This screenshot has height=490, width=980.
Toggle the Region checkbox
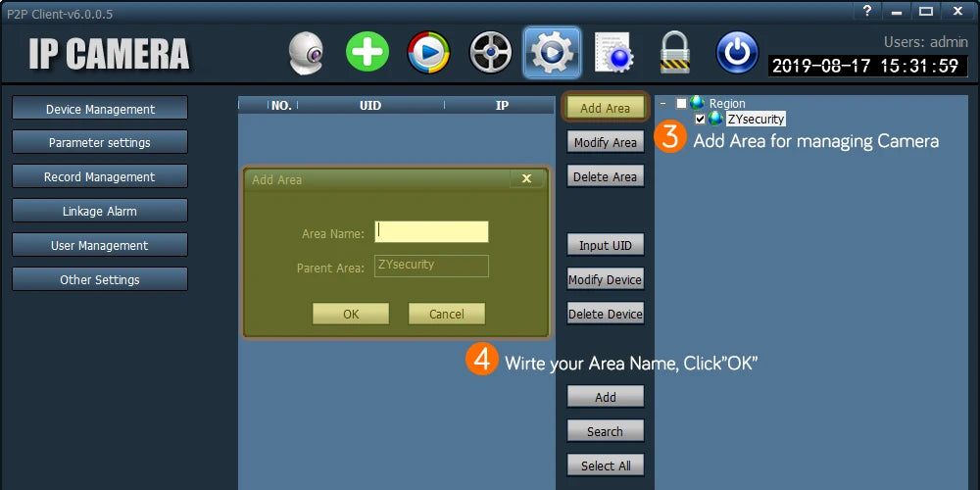[x=682, y=103]
